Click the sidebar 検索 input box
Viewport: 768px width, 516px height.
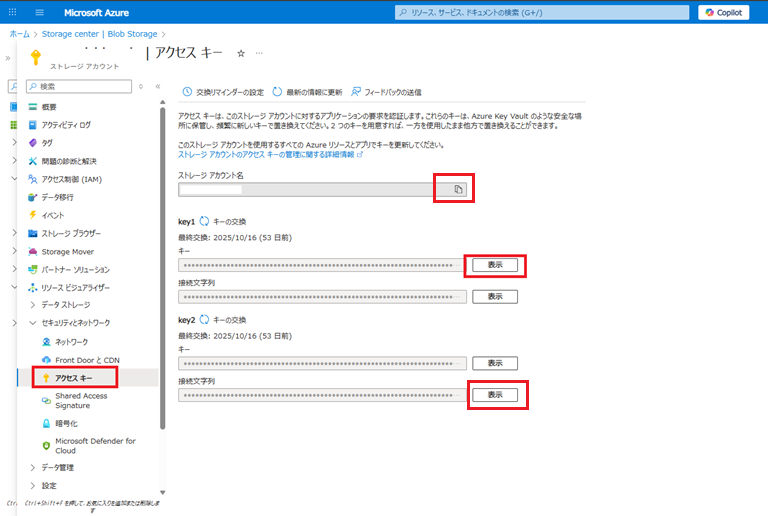pyautogui.click(x=79, y=86)
